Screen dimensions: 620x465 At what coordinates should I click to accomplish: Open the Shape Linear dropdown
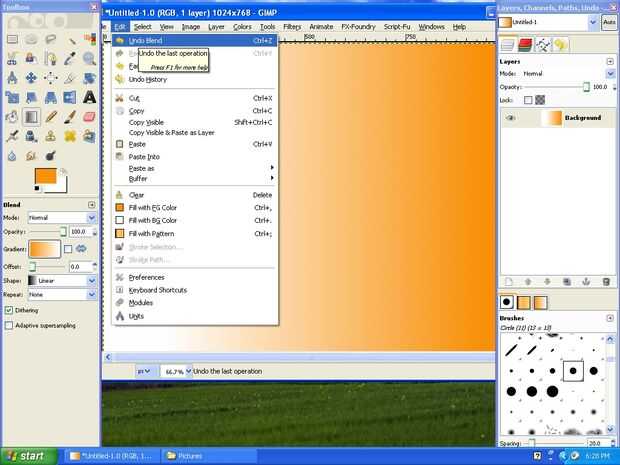tap(62, 280)
